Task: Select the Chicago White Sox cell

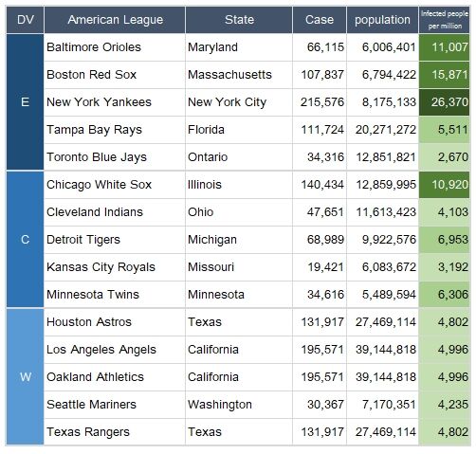Action: click(115, 185)
